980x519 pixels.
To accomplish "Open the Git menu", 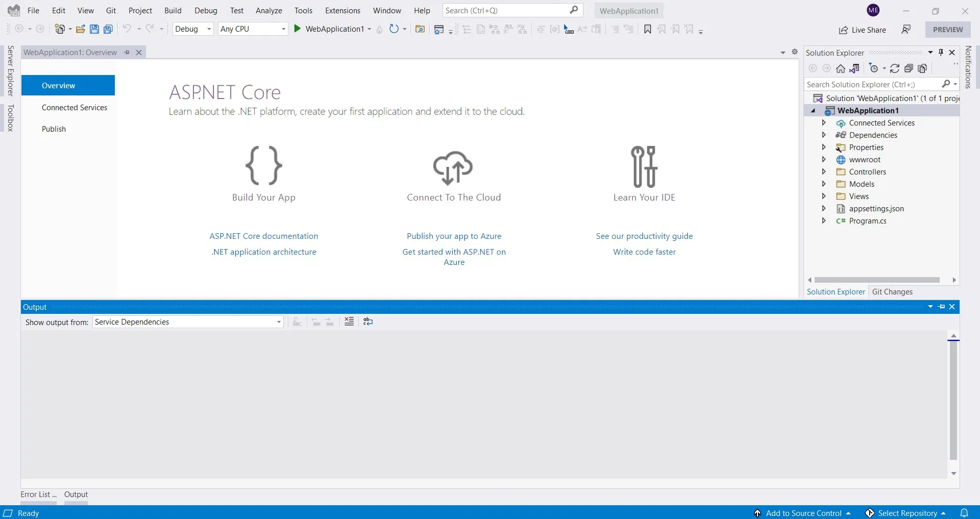I will (111, 10).
